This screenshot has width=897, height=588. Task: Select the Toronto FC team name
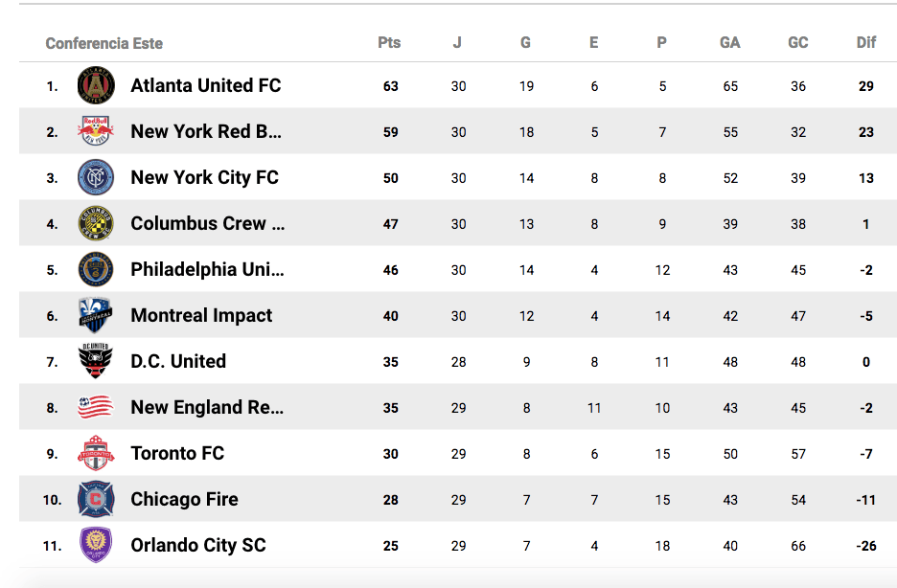(x=177, y=454)
